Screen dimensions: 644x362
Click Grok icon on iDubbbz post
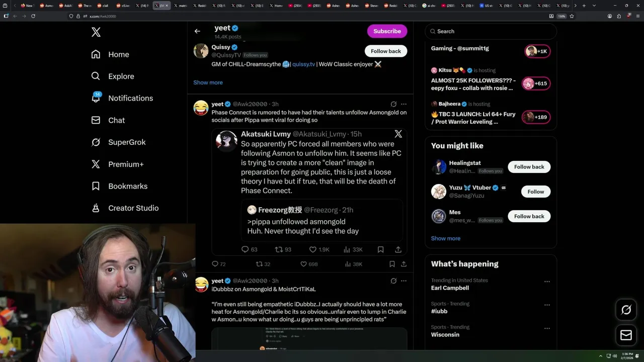pos(393,281)
